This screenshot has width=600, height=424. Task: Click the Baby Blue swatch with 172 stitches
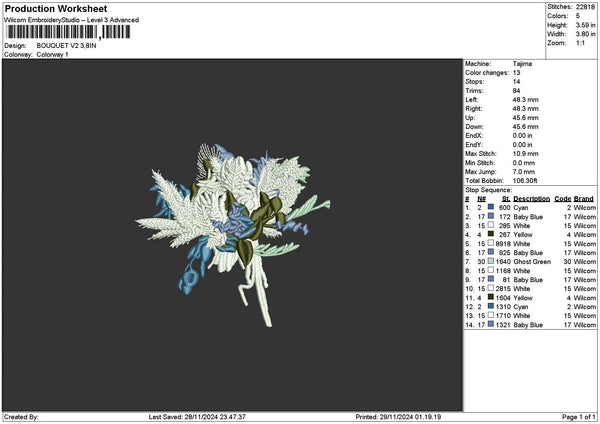[x=491, y=216]
